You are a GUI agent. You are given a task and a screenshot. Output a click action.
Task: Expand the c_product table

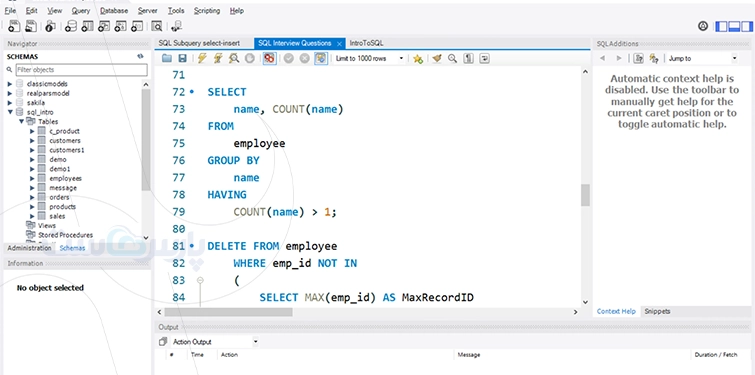tap(32, 131)
